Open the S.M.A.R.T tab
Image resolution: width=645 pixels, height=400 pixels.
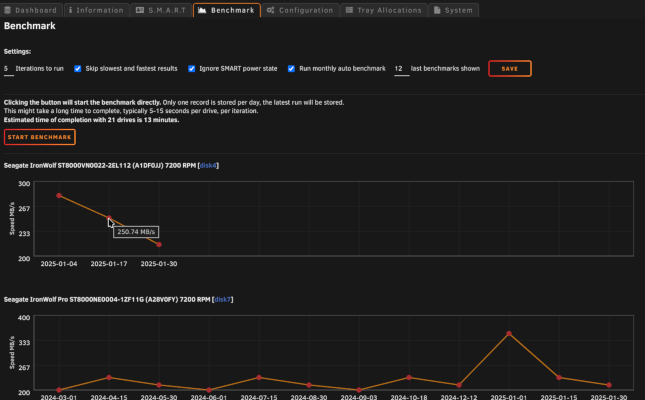(161, 10)
